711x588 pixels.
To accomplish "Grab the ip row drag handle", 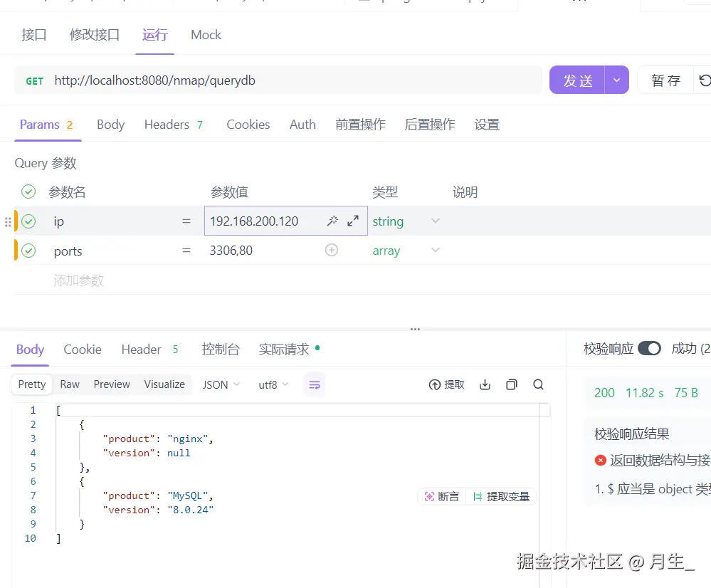I will [8, 222].
